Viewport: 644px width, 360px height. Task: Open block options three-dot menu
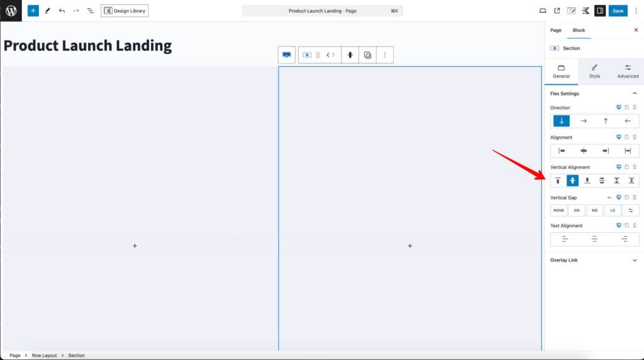(384, 55)
